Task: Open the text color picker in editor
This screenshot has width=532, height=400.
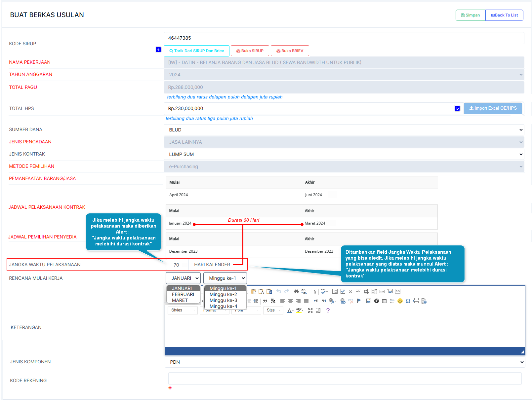Action: (x=290, y=310)
